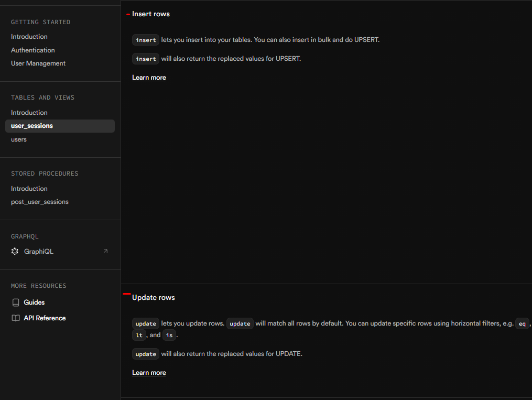Open the Guides text link
532x400 pixels.
pos(34,302)
